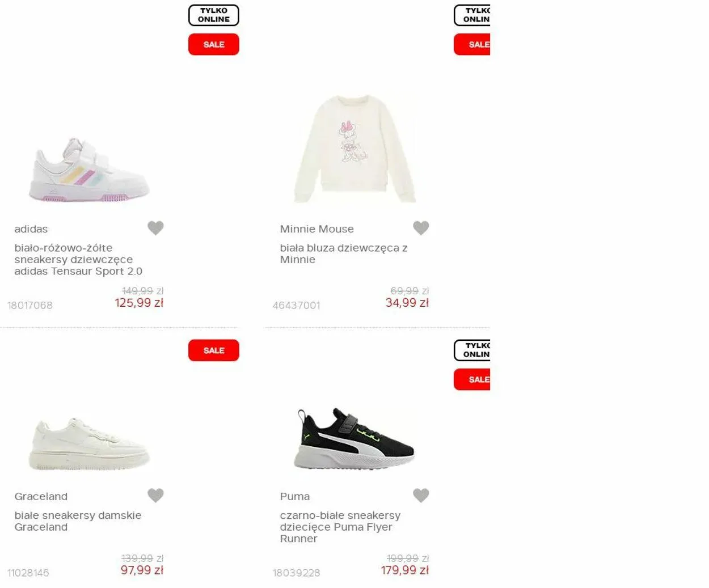Open czarno-białe sneakersy Puma Flyer Runner link
Screen dimensions: 709x588
click(340, 527)
